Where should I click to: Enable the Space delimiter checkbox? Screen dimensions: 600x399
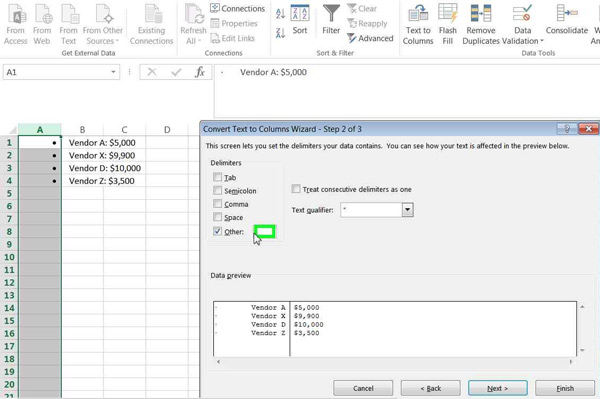tap(217, 217)
